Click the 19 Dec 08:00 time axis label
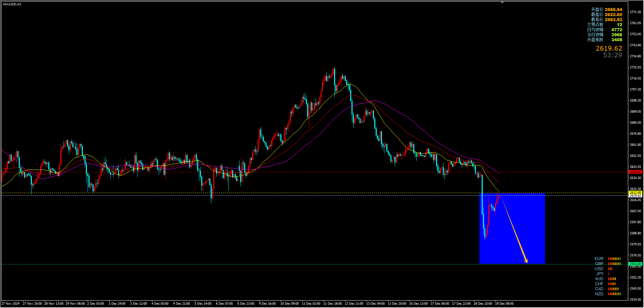Viewport: 644px width, 308px height. pos(504,304)
